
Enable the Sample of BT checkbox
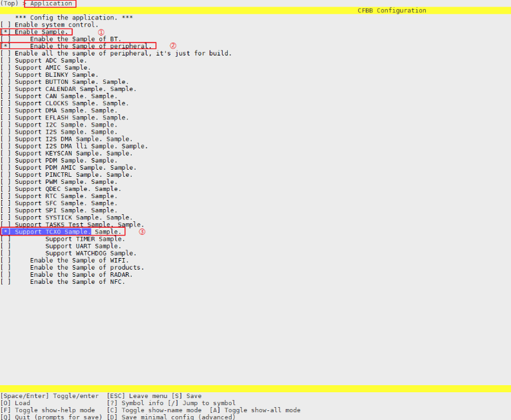click(x=6, y=39)
